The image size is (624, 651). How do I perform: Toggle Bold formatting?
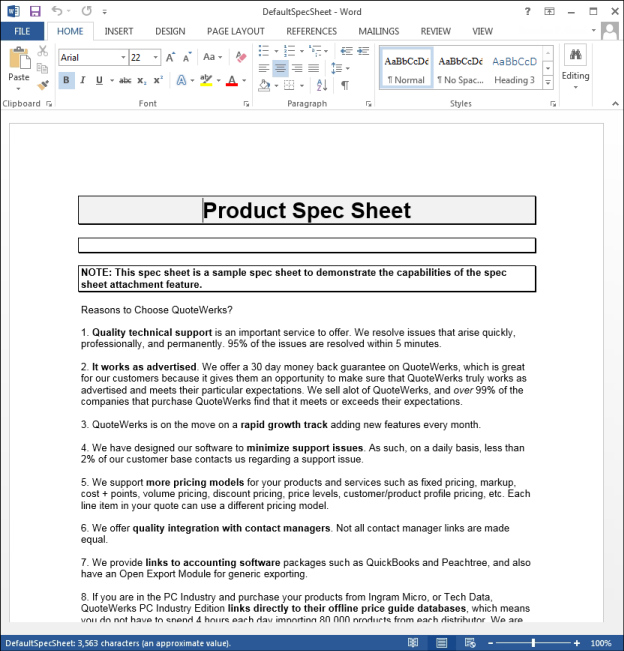tap(66, 80)
